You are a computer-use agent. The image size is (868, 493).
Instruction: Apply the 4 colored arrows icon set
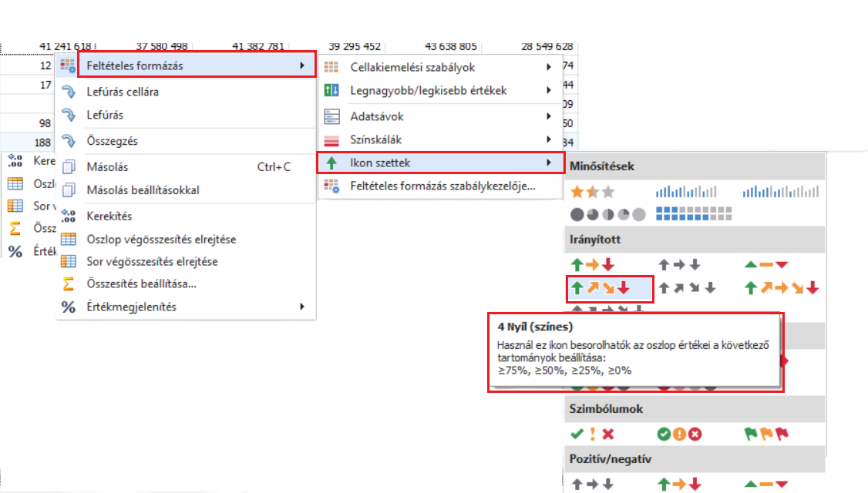point(610,288)
